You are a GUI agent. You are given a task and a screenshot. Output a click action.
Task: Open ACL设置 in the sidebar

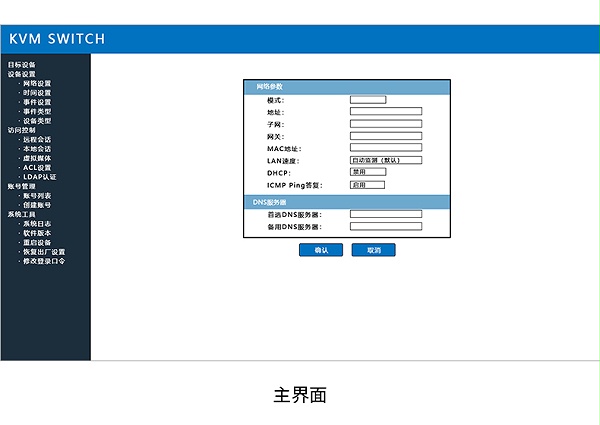pos(37,168)
